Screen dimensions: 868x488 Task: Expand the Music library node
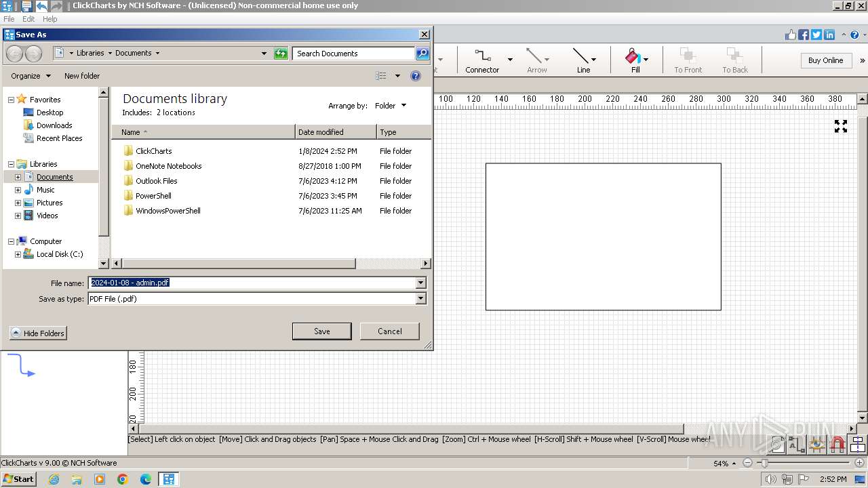(x=18, y=190)
